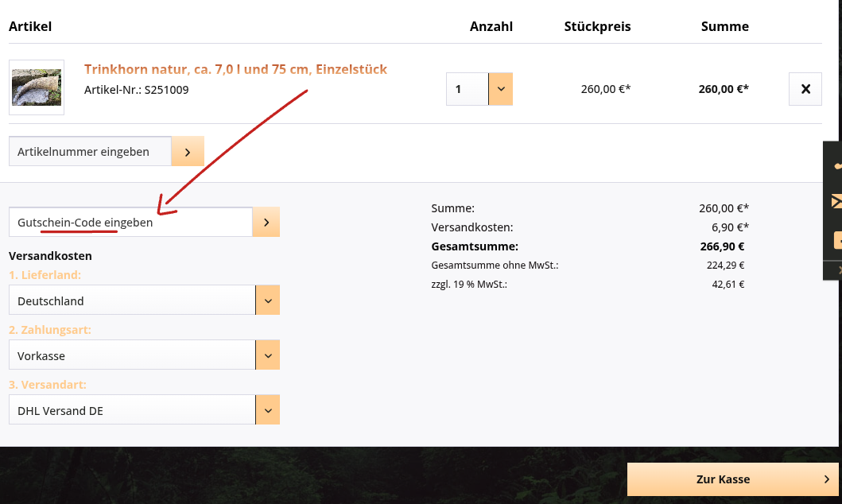Click the Artikel column header
The image size is (842, 504).
pyautogui.click(x=30, y=26)
